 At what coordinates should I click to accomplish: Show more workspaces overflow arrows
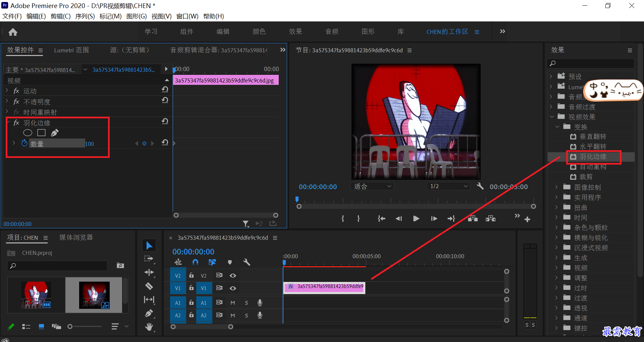(502, 32)
